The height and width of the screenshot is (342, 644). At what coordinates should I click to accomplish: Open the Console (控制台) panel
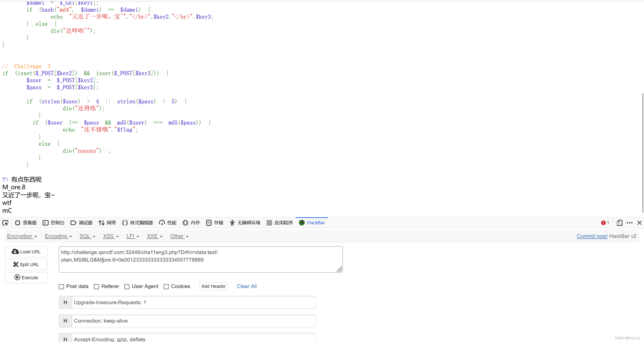[54, 223]
